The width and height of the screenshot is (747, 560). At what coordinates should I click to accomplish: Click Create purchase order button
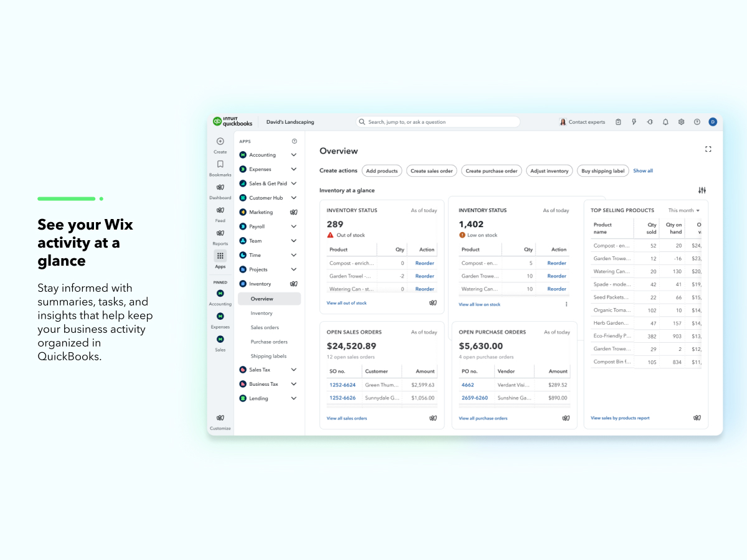[x=492, y=170]
